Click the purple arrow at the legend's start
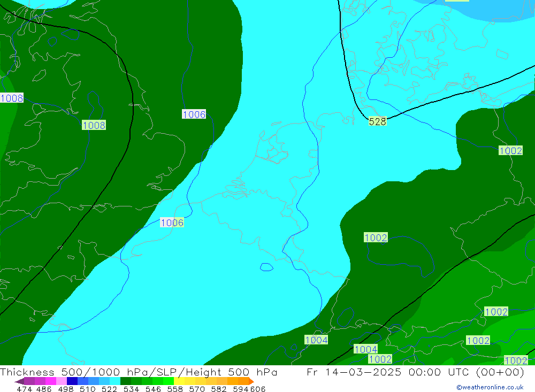Screen dimensions: 535x392 pos(19,381)
